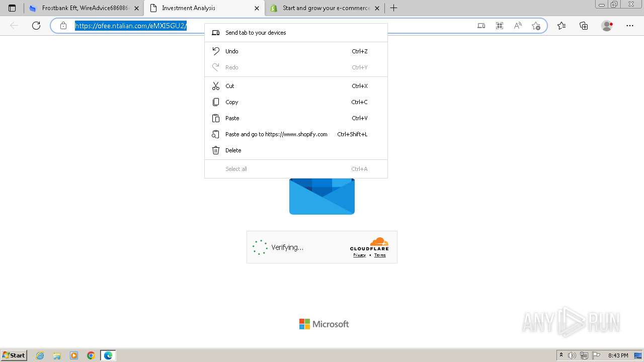This screenshot has width=644, height=362.
Task: Open the Action Center flag icon
Action: click(x=596, y=355)
